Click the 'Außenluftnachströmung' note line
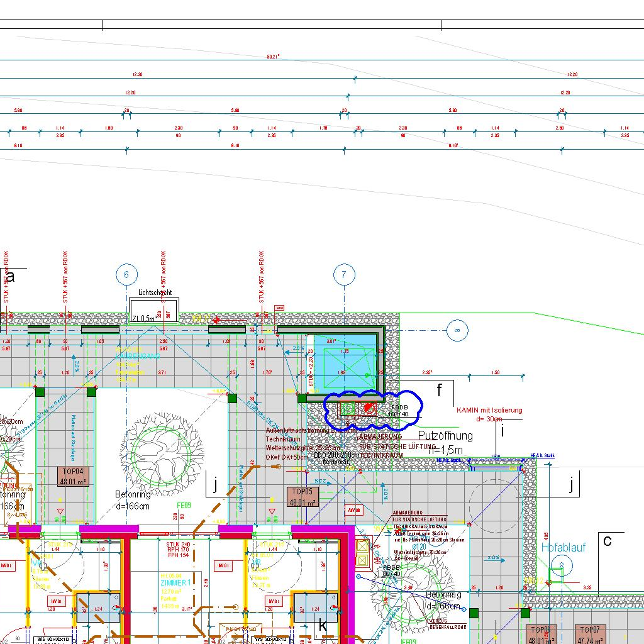The image size is (644, 644). tap(311, 430)
